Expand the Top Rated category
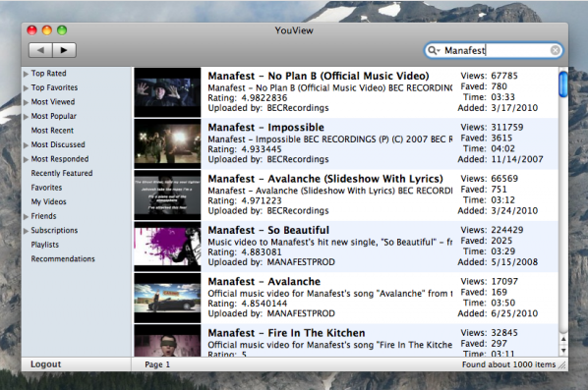588x390 pixels. 26,74
